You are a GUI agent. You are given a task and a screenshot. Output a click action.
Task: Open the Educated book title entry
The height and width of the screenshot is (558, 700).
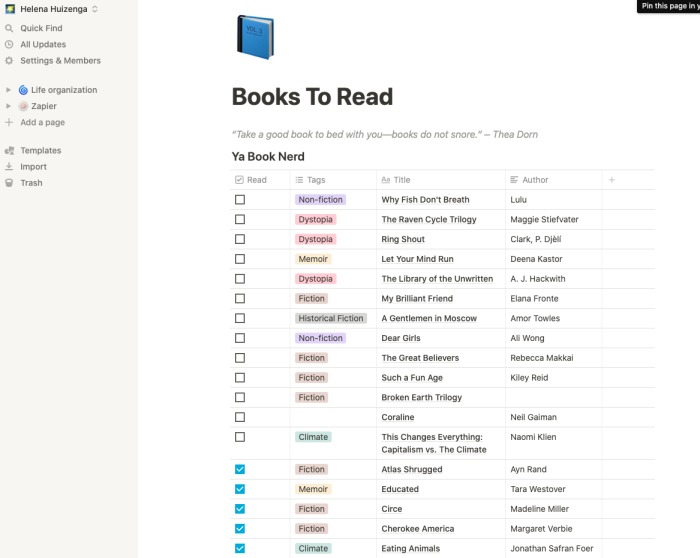point(400,489)
